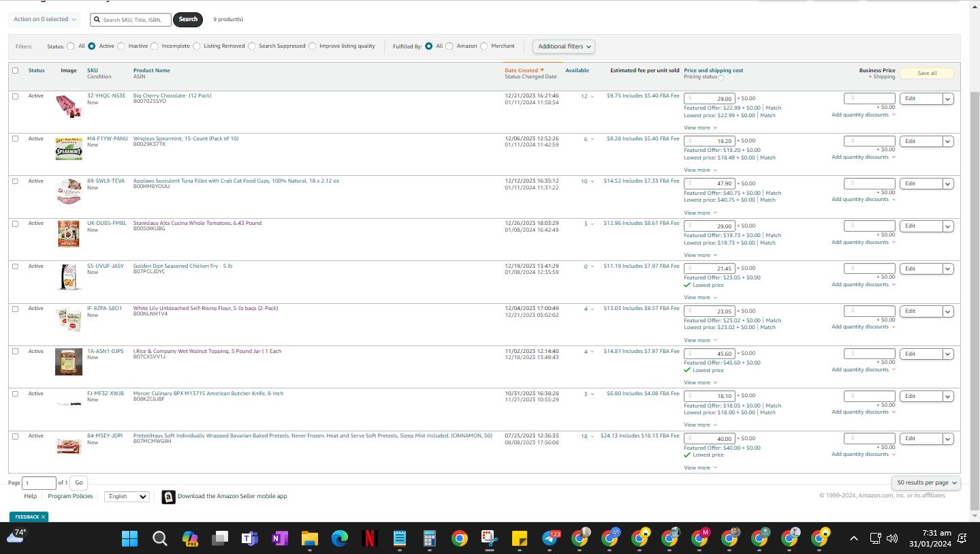Open the LRice Wet Walnut Topping image

coord(69,362)
